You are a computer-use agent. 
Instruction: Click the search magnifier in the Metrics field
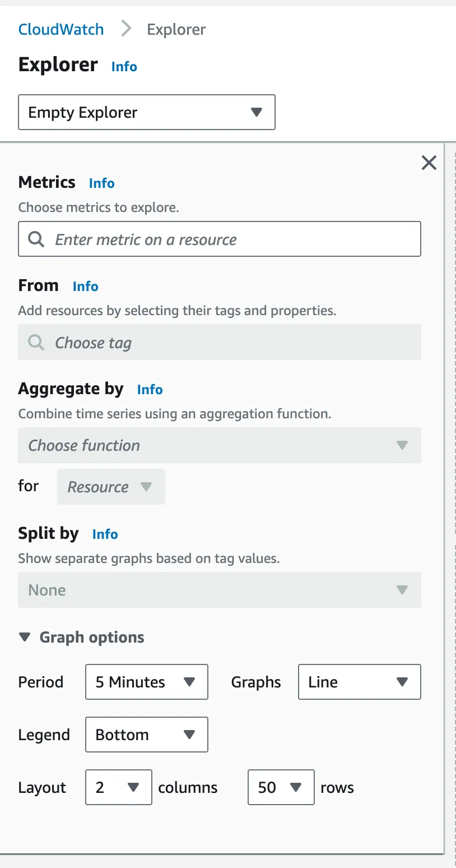click(x=36, y=239)
